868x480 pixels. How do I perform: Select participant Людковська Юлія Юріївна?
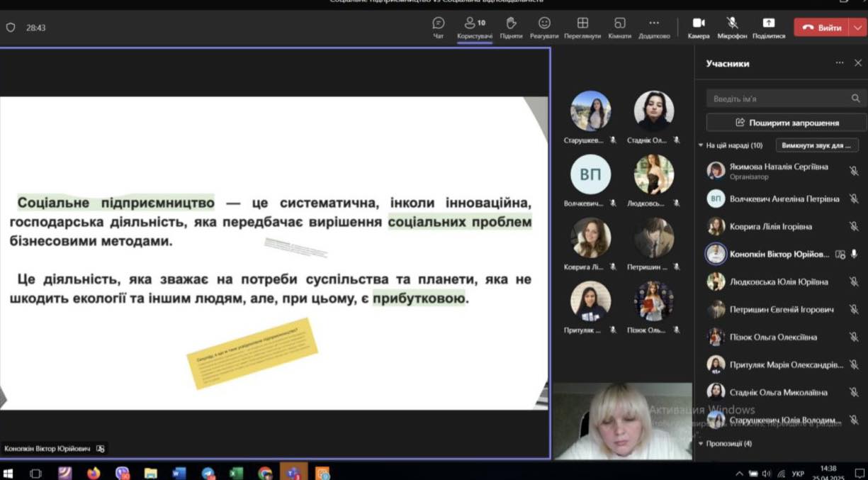click(782, 281)
